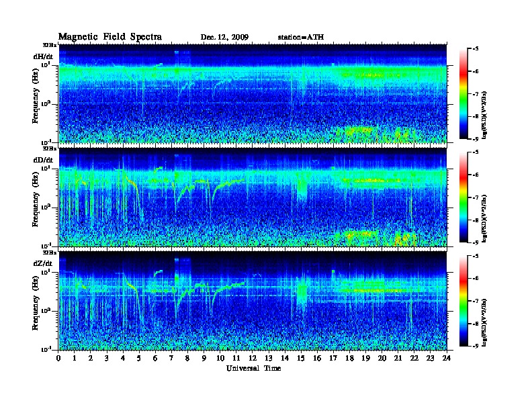Click inside the dH/dt spectrogram plot
The height and width of the screenshot is (411, 532).
253,93
